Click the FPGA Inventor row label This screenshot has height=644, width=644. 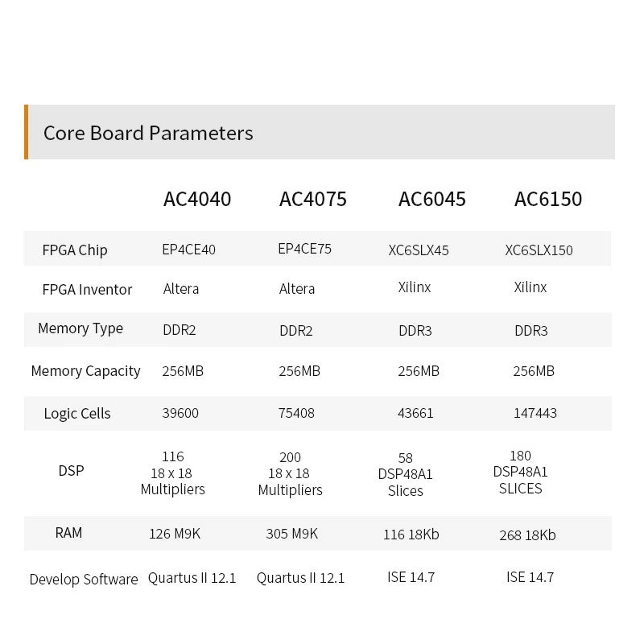pyautogui.click(x=87, y=289)
